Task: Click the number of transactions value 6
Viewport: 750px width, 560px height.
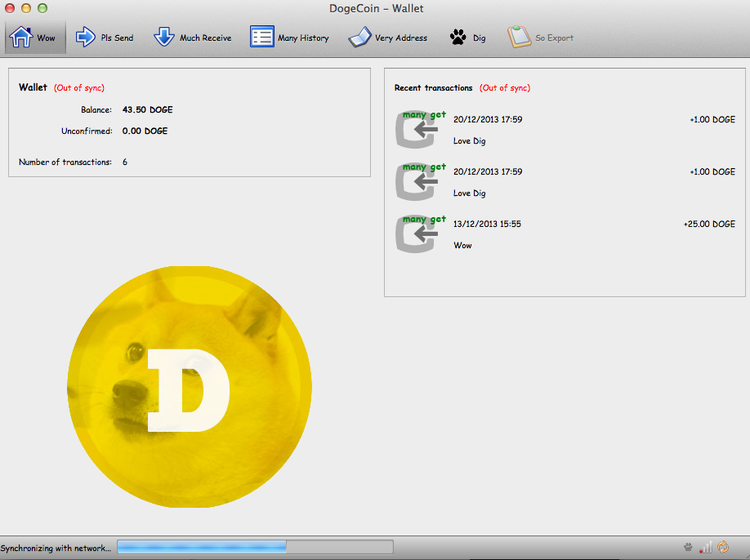Action: click(x=125, y=162)
